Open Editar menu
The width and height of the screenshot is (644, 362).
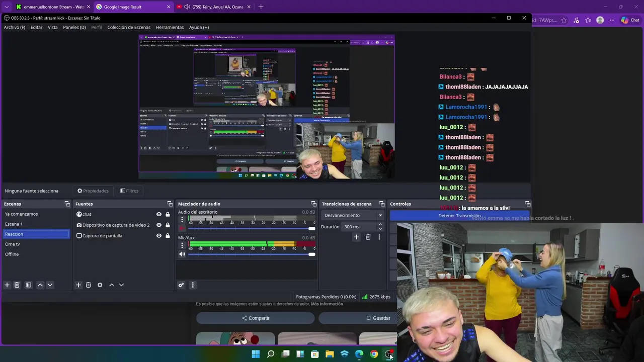click(x=36, y=27)
